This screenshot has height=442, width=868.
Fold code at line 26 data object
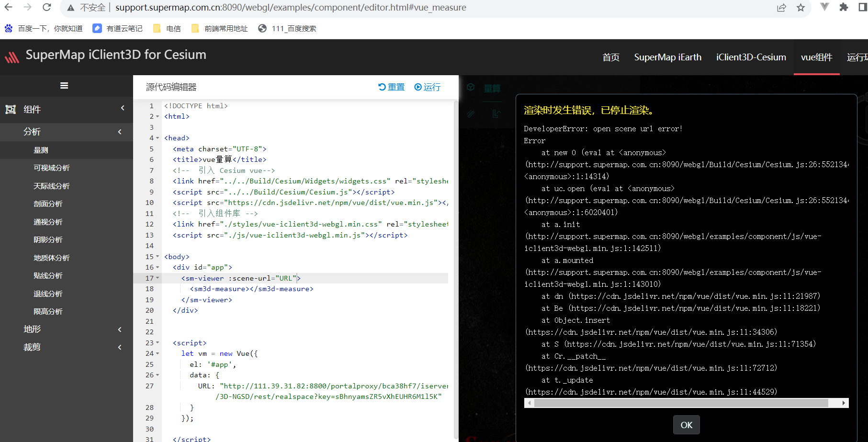point(158,375)
